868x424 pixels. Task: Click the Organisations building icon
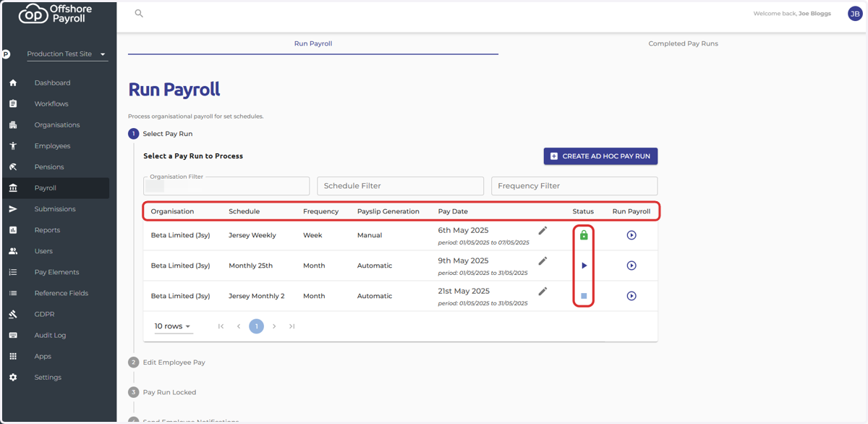click(13, 124)
